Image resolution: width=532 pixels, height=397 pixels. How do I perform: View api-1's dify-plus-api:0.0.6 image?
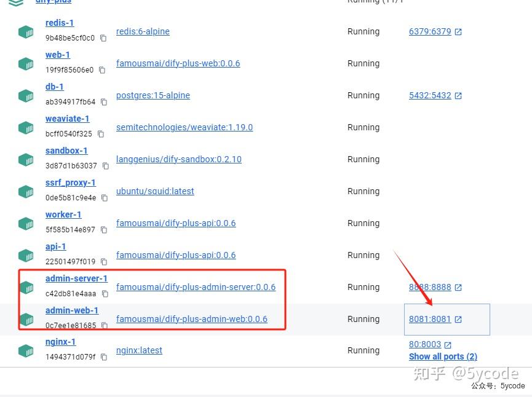click(x=176, y=255)
